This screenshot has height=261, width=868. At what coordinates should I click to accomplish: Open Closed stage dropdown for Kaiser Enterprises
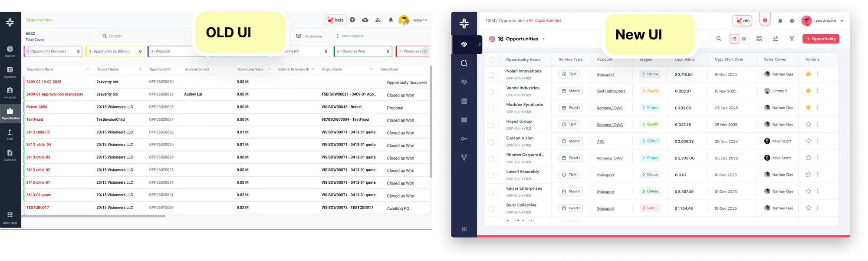pyautogui.click(x=650, y=191)
